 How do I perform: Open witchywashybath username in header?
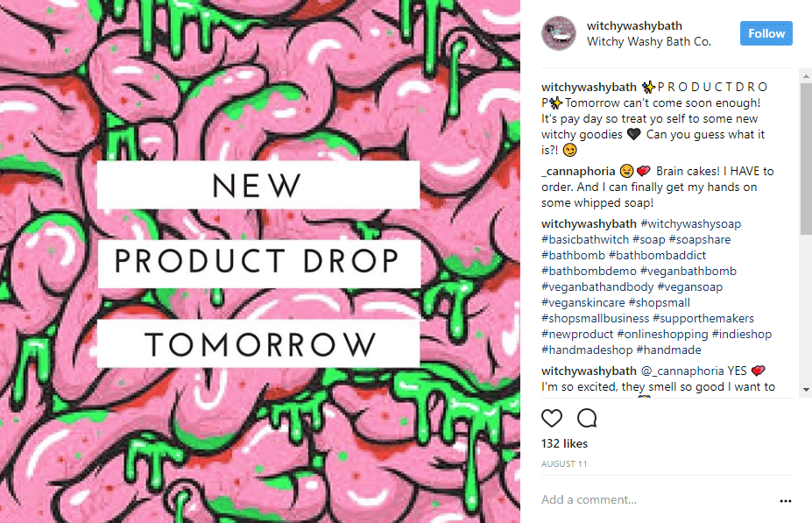pos(634,26)
